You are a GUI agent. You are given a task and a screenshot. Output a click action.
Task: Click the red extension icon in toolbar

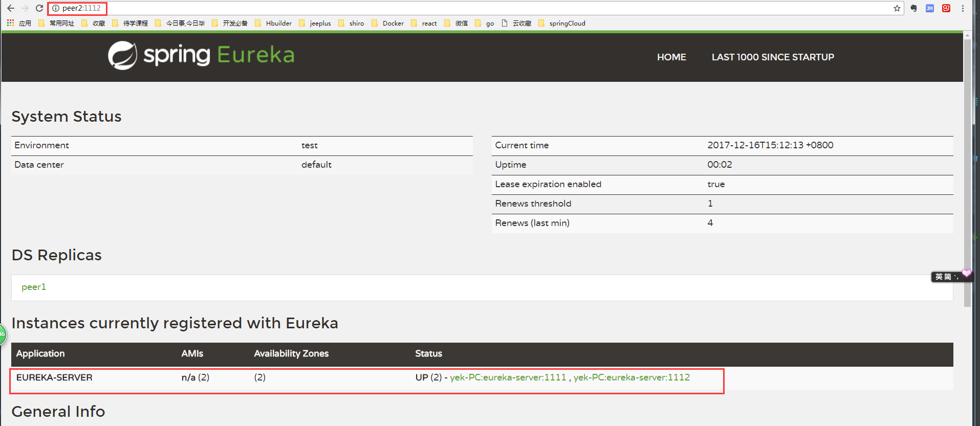(946, 8)
